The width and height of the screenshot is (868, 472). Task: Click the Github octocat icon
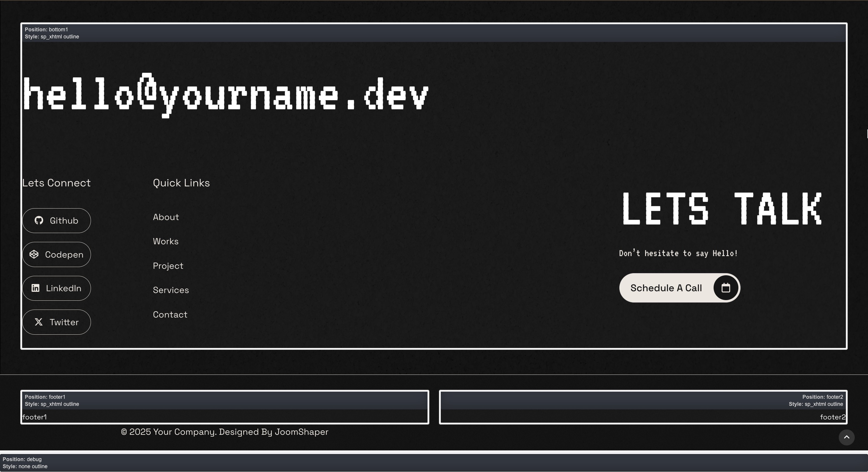click(39, 220)
